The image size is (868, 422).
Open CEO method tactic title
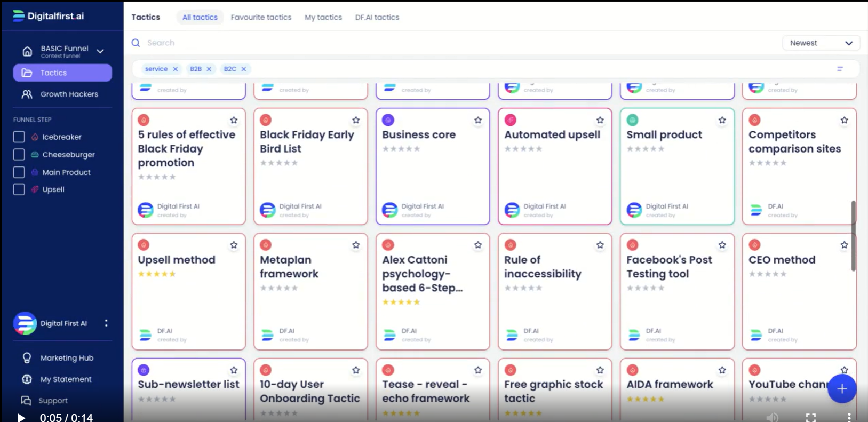(782, 260)
